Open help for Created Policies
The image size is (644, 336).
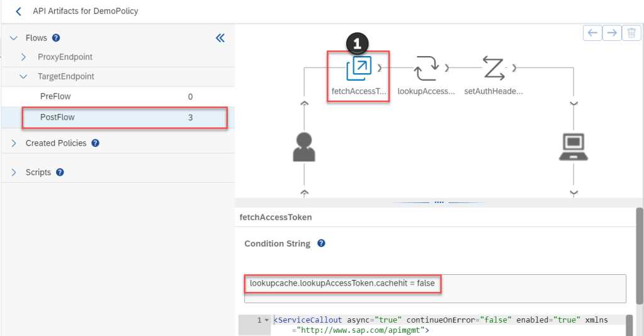[x=95, y=143]
